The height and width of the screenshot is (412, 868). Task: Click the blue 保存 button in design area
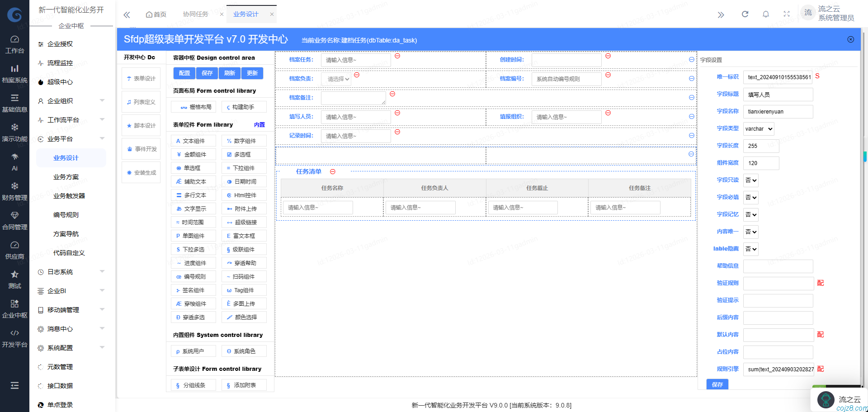click(207, 73)
